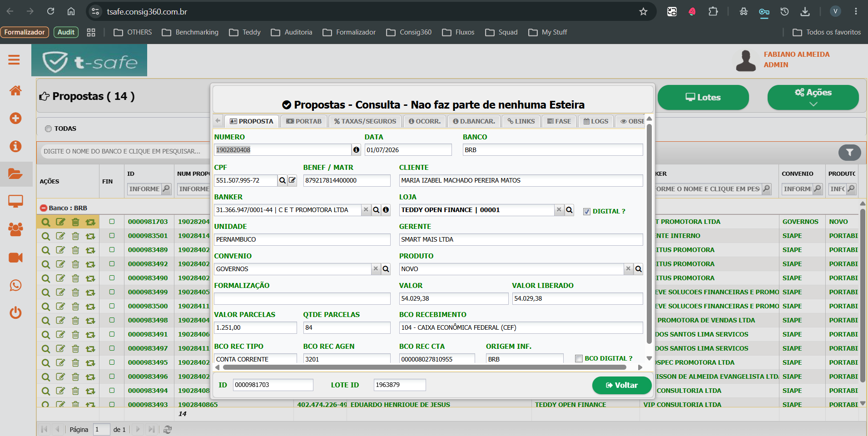This screenshot has width=868, height=436.
Task: Click edit icon next to CPF field
Action: pyautogui.click(x=293, y=180)
